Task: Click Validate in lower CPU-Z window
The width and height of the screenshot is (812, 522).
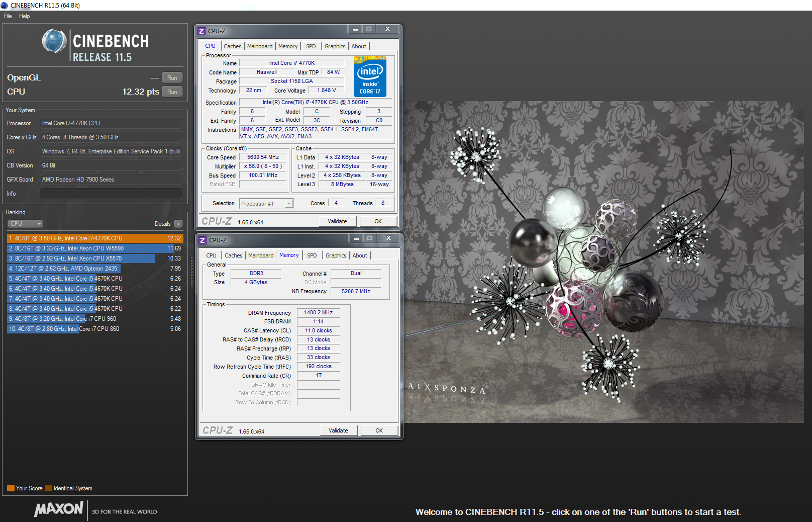Action: click(x=339, y=430)
